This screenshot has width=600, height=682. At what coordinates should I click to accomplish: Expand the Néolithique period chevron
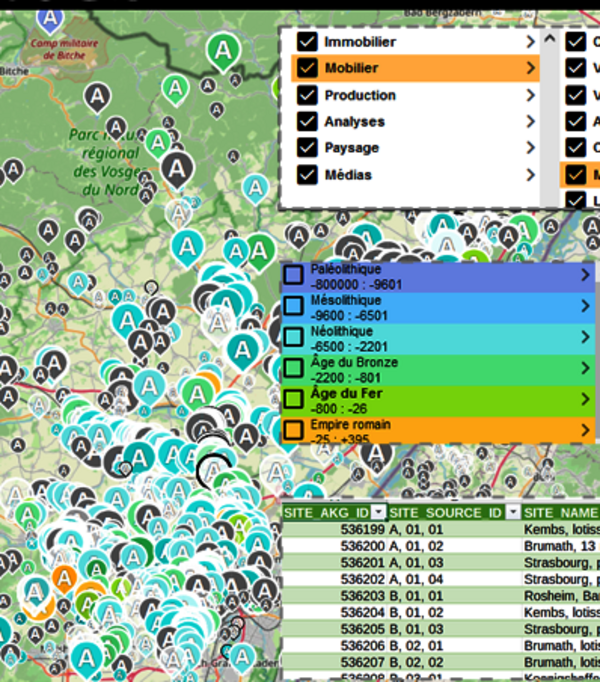[585, 338]
